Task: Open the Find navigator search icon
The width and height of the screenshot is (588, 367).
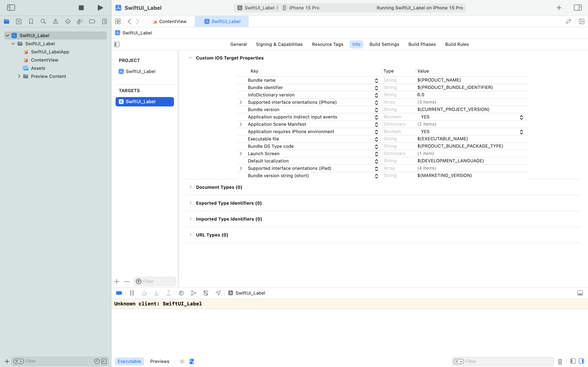Action: point(43,21)
